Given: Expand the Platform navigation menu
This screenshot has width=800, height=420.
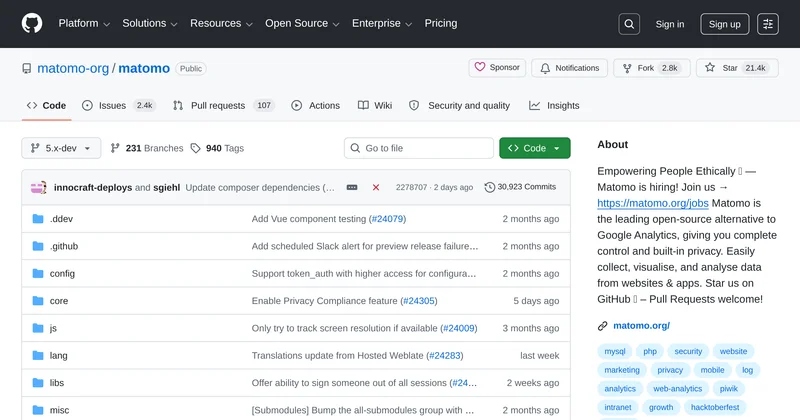Looking at the screenshot, I should pyautogui.click(x=84, y=24).
